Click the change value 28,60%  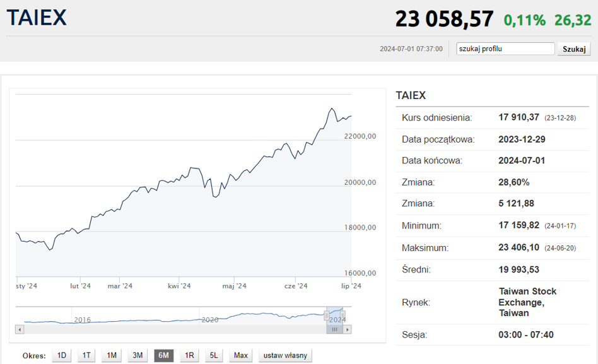click(513, 182)
